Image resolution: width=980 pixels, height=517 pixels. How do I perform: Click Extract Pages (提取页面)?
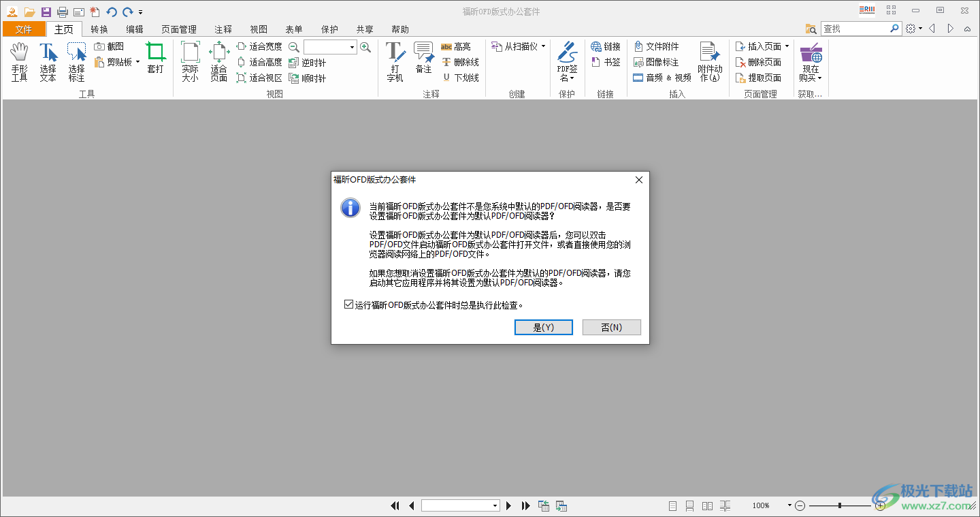(759, 78)
